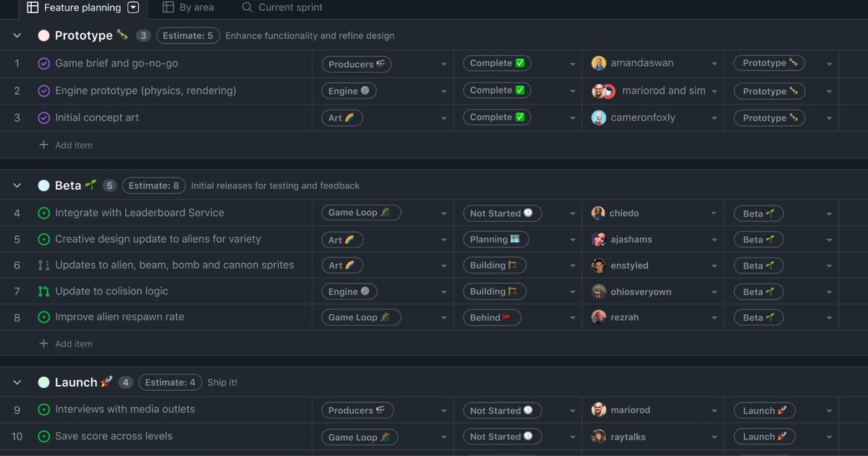Screen dimensions: 868x456
Task: Switch to the By area tab
Action: (188, 7)
